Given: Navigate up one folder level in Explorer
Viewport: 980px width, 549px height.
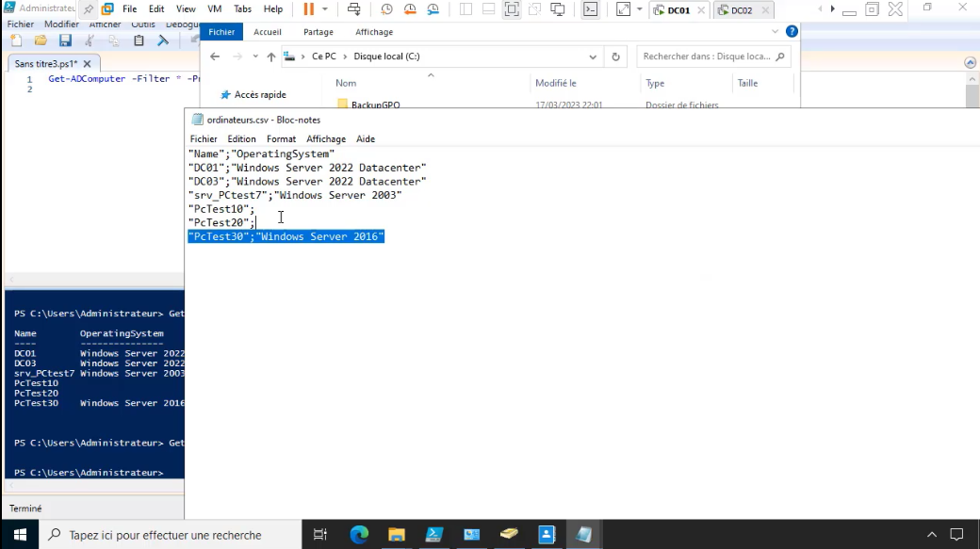Looking at the screenshot, I should (272, 56).
